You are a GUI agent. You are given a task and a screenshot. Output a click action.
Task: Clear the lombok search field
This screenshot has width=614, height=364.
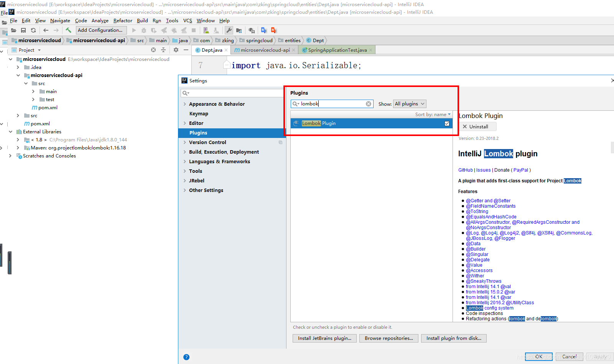369,104
